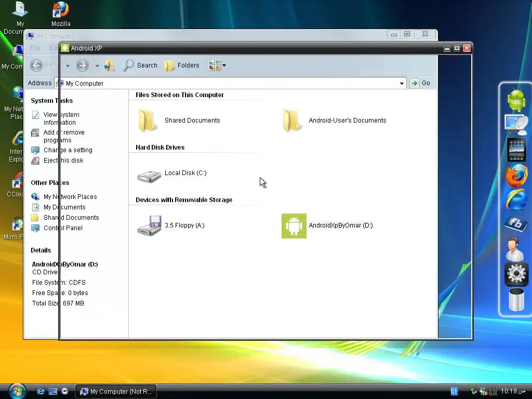Click the Go button beside address bar
Viewport: 532px width, 399px height.
[420, 83]
